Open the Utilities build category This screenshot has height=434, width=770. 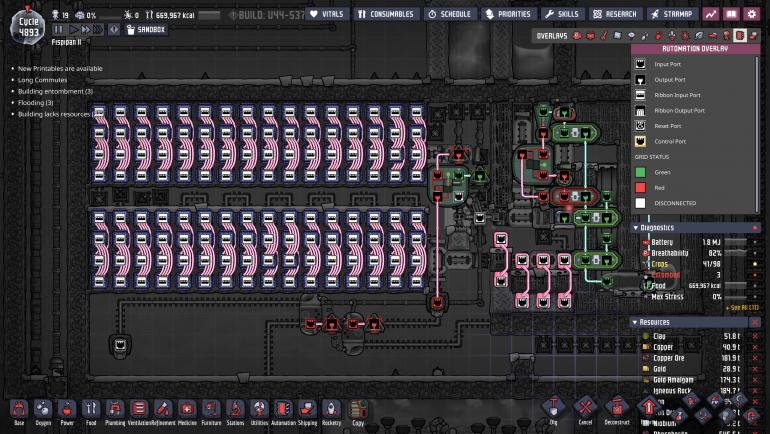(x=259, y=411)
